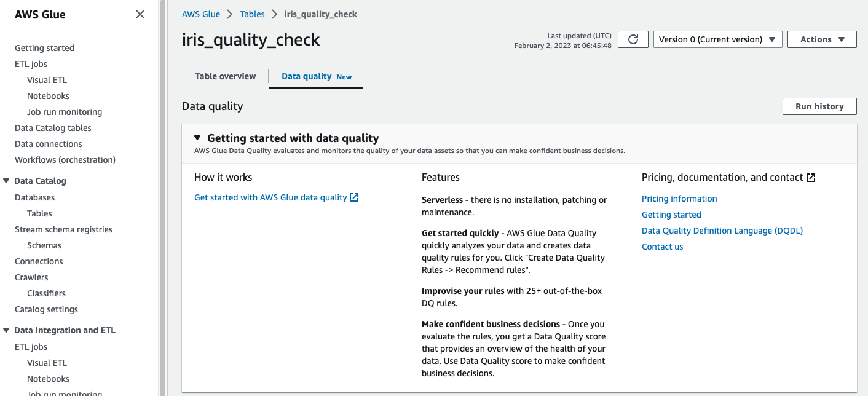Click the external link icon in Pricing header
868x396 pixels.
(x=810, y=177)
